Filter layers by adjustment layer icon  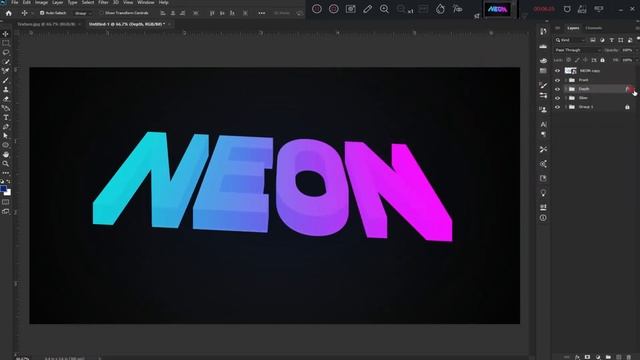(602, 40)
